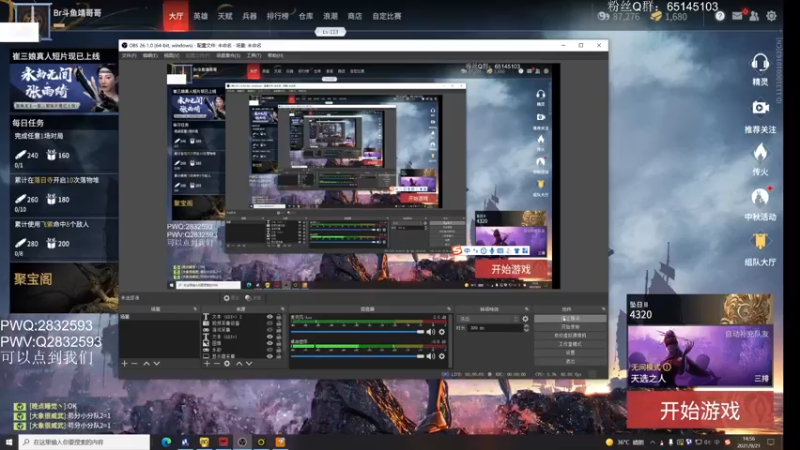Open the 工具(T) menu in OBS
Viewport: 800px width, 450px height.
tap(254, 55)
